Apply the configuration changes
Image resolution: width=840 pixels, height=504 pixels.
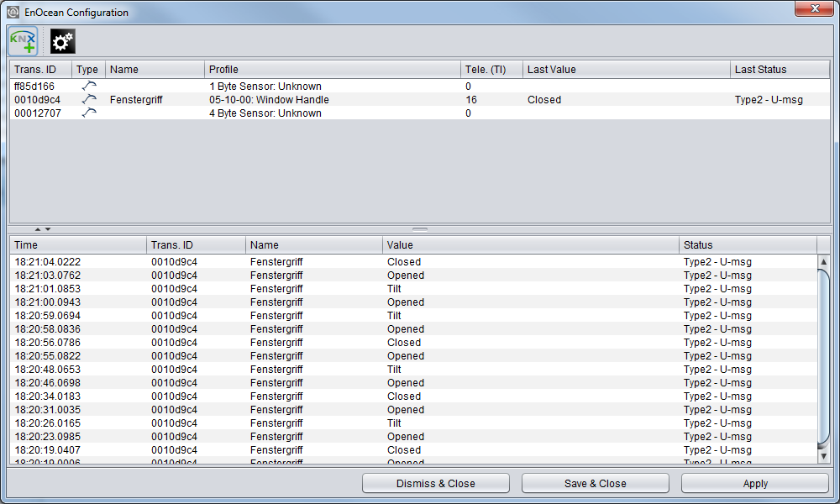[x=755, y=483]
